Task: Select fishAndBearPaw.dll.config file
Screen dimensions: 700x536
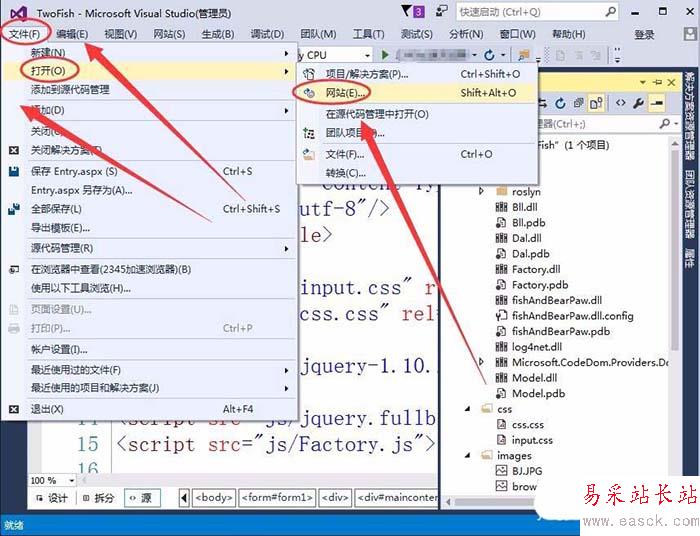Action: coord(572,316)
